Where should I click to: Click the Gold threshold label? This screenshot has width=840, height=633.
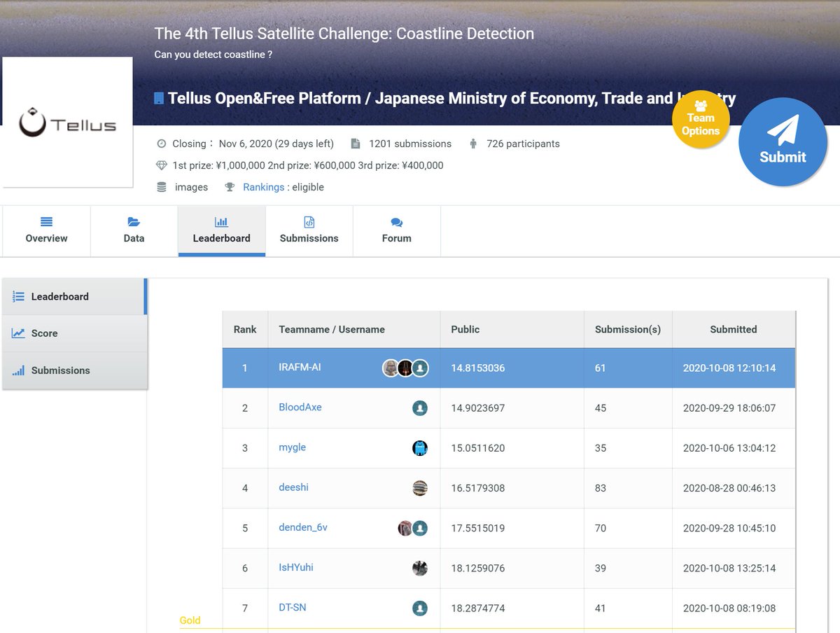coord(190,620)
